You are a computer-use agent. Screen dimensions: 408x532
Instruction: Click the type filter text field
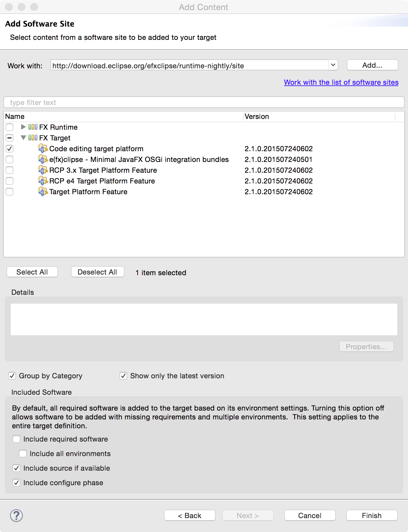pos(204,102)
